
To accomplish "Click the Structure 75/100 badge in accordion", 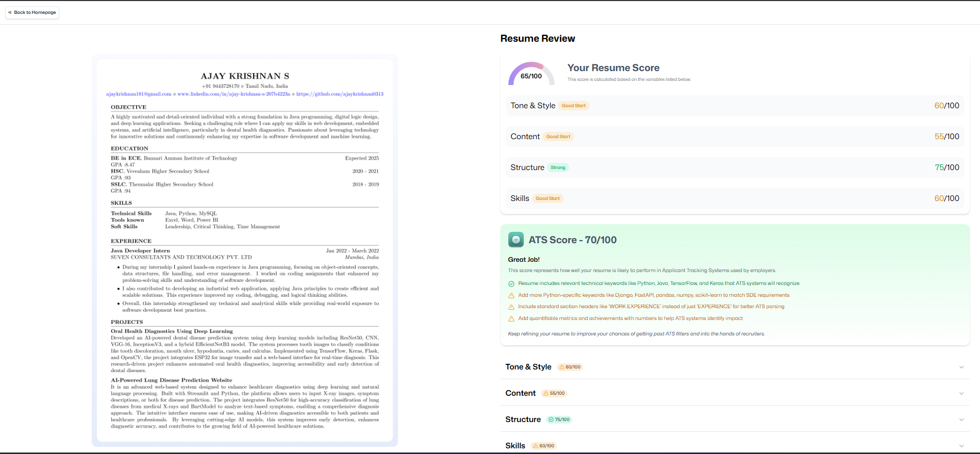I will [x=559, y=419].
